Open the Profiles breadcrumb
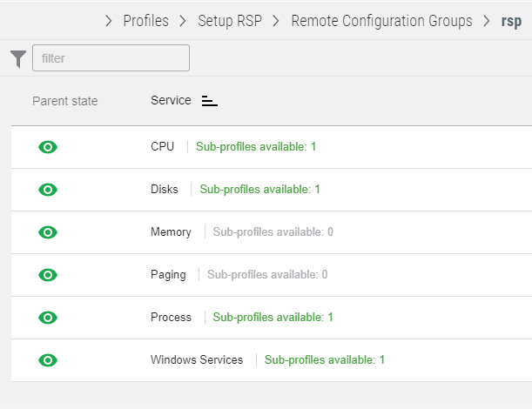 click(x=146, y=21)
